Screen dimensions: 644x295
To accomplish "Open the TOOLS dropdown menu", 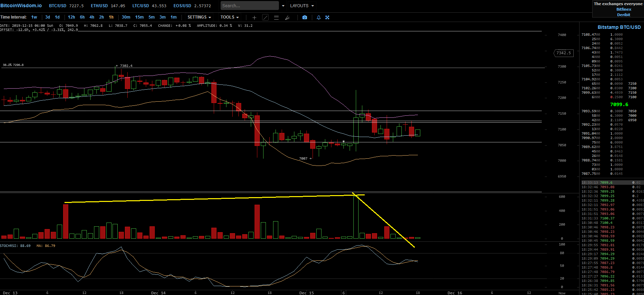I will tap(230, 17).
